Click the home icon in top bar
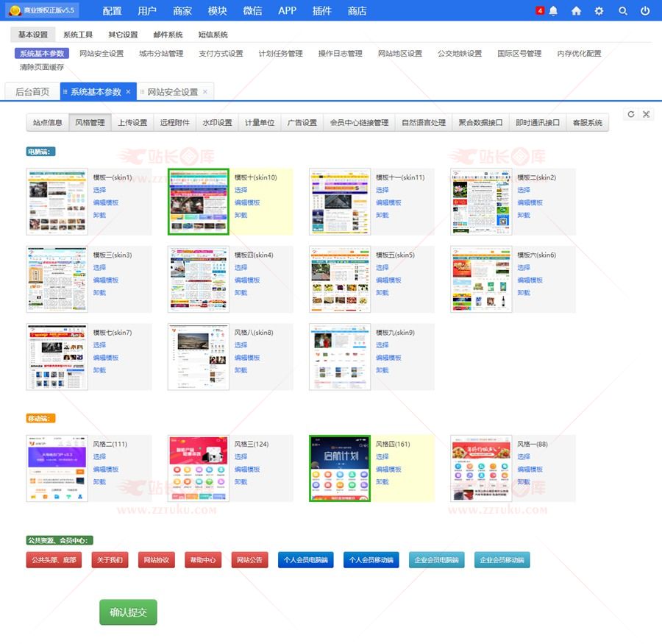Image resolution: width=662 pixels, height=644 pixels. point(576,11)
